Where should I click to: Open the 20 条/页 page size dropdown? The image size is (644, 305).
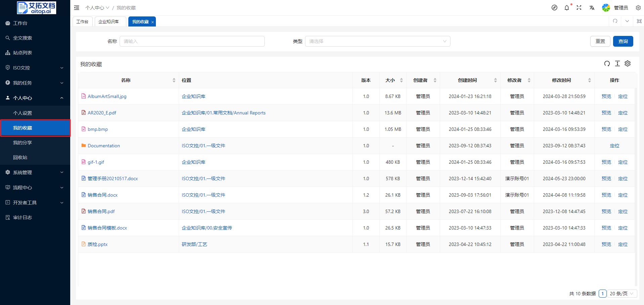622,294
